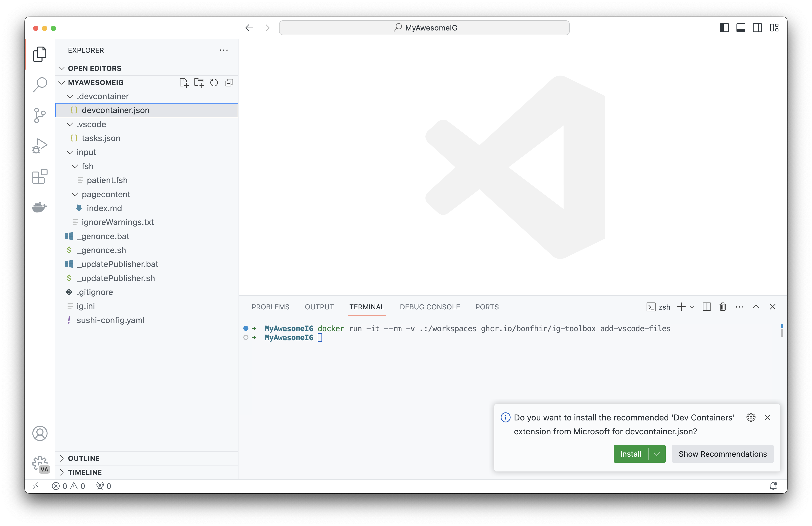Screen dimensions: 812x526
Task: Open patient.fsh file
Action: pos(147,180)
